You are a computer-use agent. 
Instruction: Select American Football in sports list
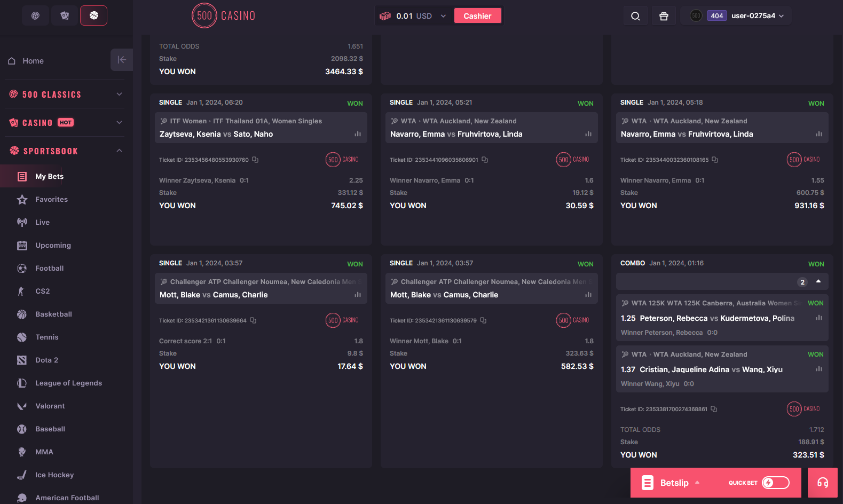[67, 498]
